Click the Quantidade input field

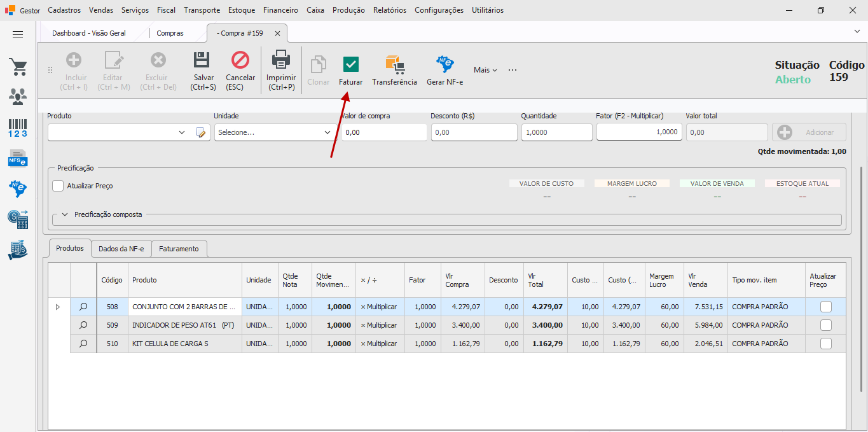557,132
